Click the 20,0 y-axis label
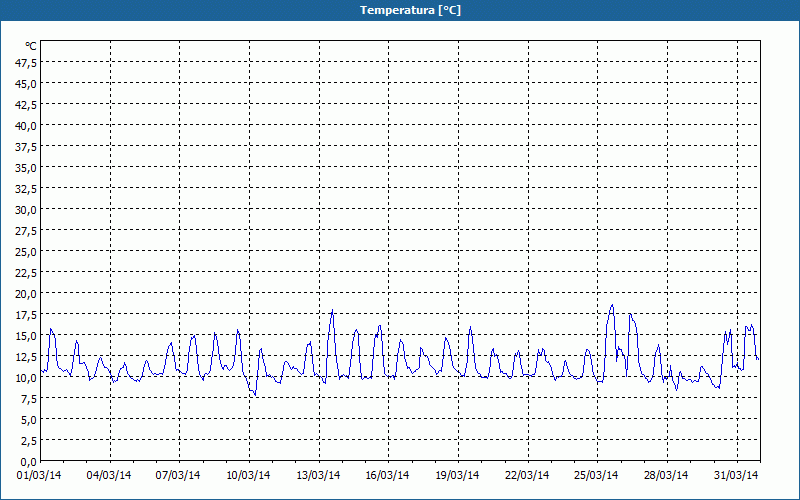Viewport: 800px width, 500px height. tap(27, 293)
